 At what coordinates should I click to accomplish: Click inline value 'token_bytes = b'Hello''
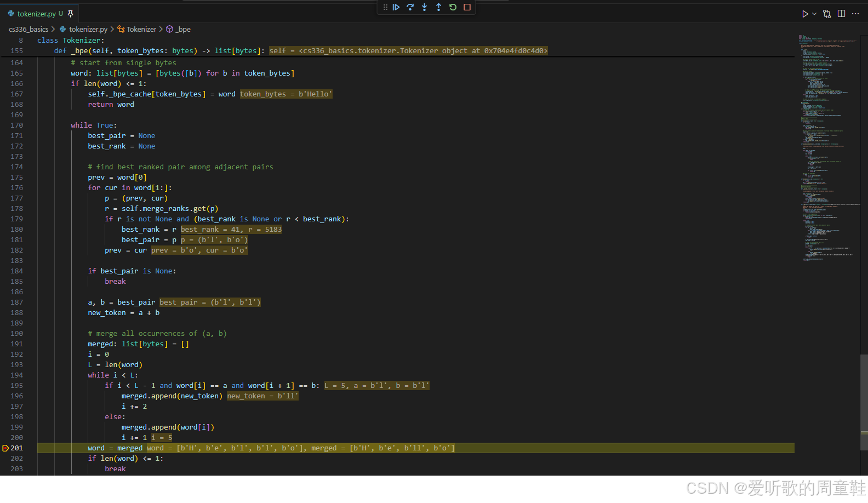(x=286, y=94)
